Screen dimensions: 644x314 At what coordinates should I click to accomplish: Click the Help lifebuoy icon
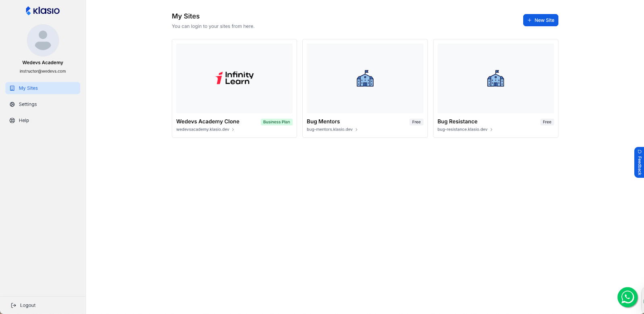12,121
